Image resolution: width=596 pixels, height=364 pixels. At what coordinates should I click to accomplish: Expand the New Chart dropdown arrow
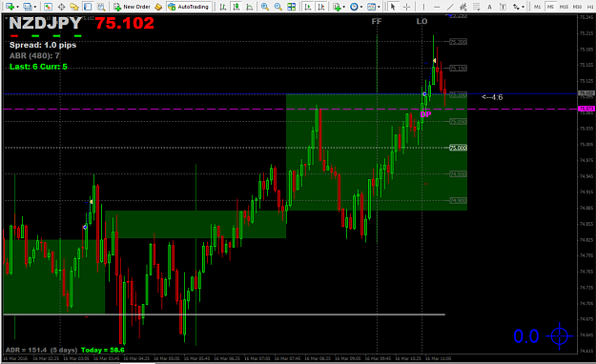(x=17, y=7)
